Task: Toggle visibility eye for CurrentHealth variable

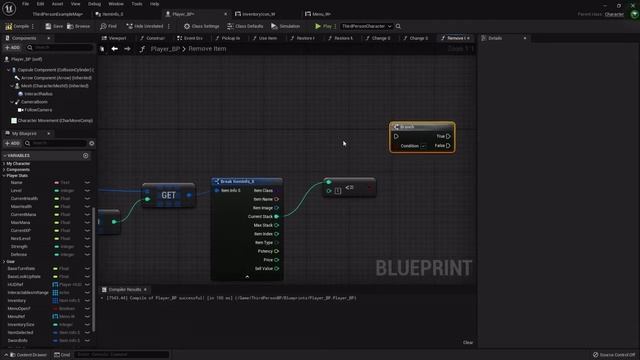Action: (87, 198)
